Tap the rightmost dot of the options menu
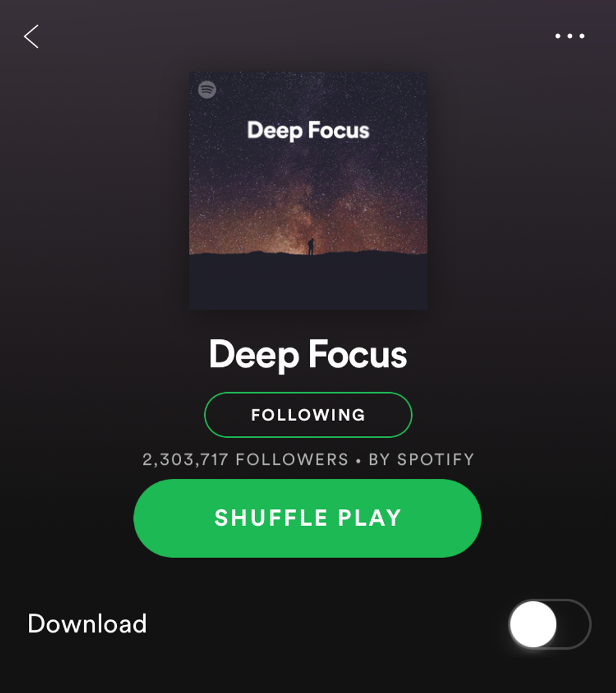 [582, 36]
